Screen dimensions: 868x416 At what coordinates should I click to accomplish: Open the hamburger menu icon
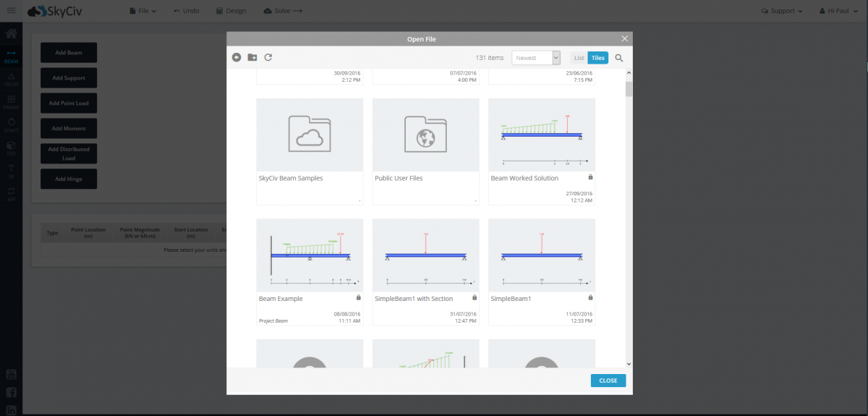point(11,11)
